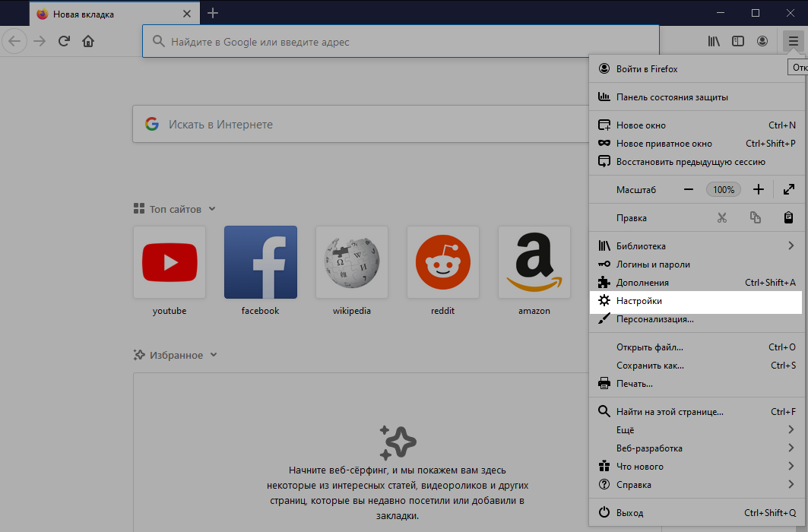Reset zoom via the 100% label

[x=724, y=189]
